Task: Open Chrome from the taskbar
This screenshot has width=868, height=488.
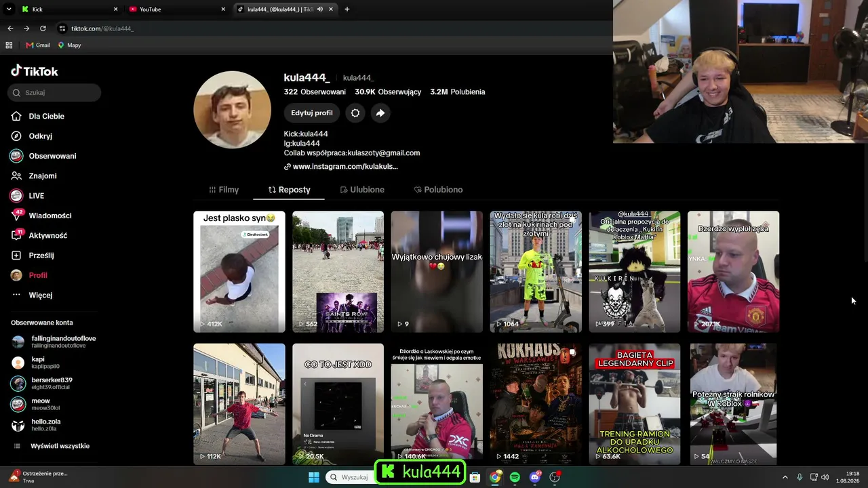Action: [x=495, y=477]
